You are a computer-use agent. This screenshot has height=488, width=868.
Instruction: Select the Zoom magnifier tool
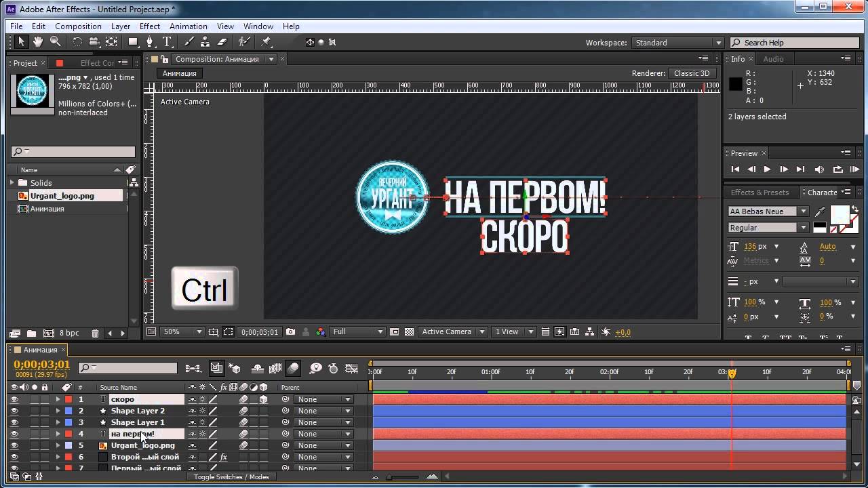point(55,42)
